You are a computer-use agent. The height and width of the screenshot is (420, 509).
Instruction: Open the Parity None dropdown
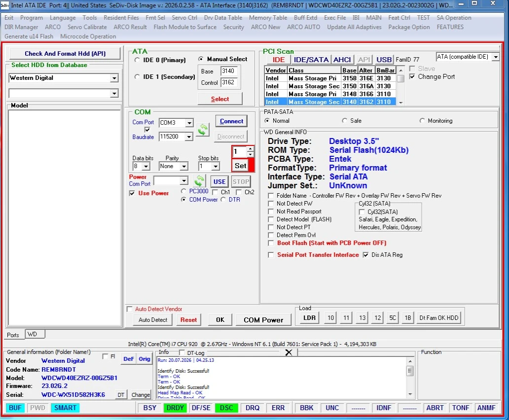(184, 167)
